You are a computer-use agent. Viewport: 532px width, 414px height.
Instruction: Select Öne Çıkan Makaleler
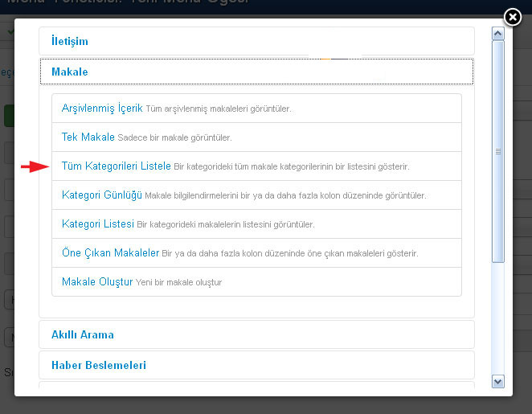pyautogui.click(x=110, y=252)
